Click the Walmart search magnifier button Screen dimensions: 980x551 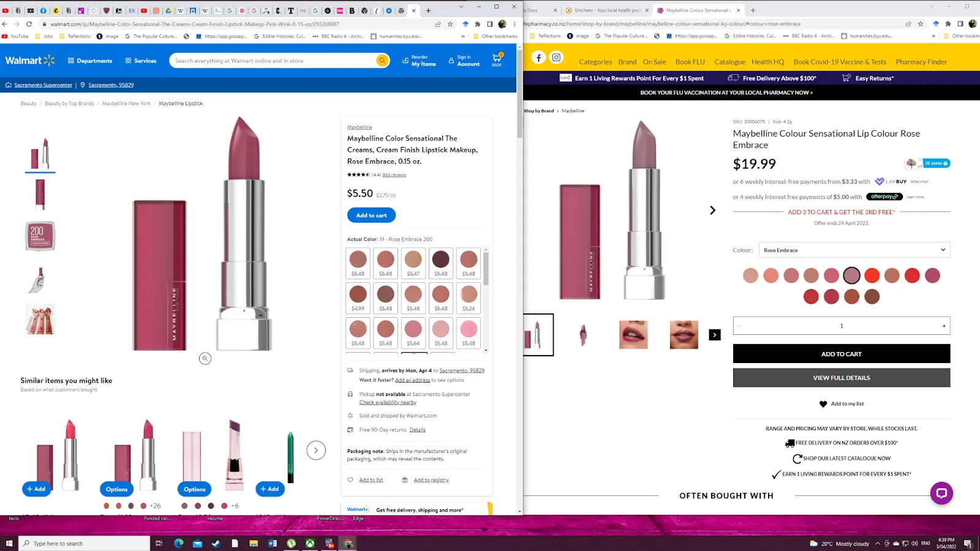click(382, 61)
